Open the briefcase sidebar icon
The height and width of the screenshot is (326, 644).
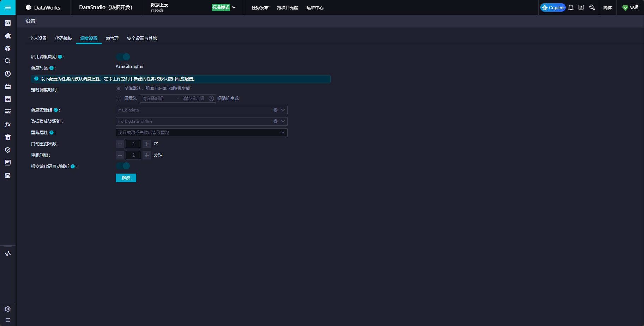pyautogui.click(x=8, y=86)
